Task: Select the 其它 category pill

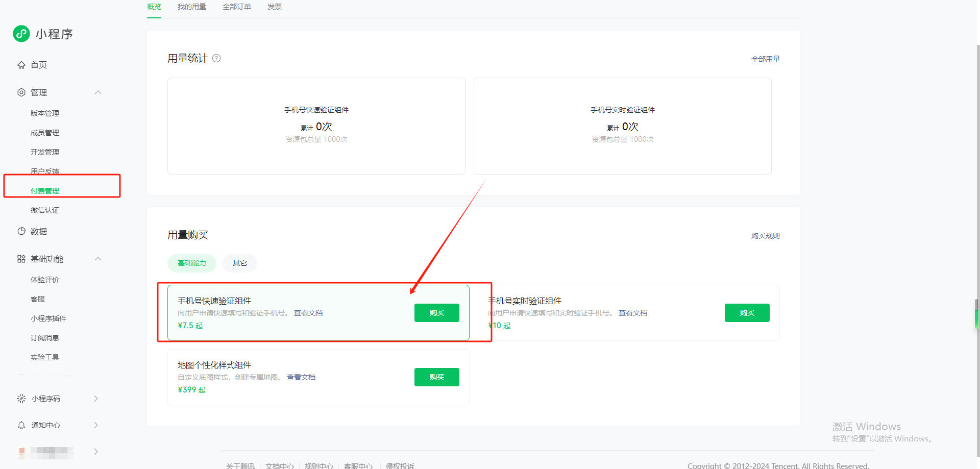Action: [240, 263]
